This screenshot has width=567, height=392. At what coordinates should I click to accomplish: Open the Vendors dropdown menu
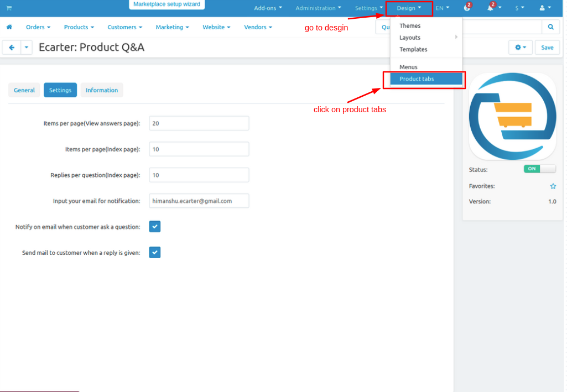pos(258,27)
